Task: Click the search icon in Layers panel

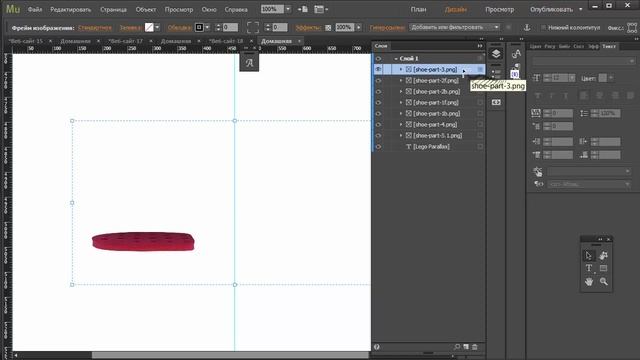Action: pyautogui.click(x=457, y=347)
